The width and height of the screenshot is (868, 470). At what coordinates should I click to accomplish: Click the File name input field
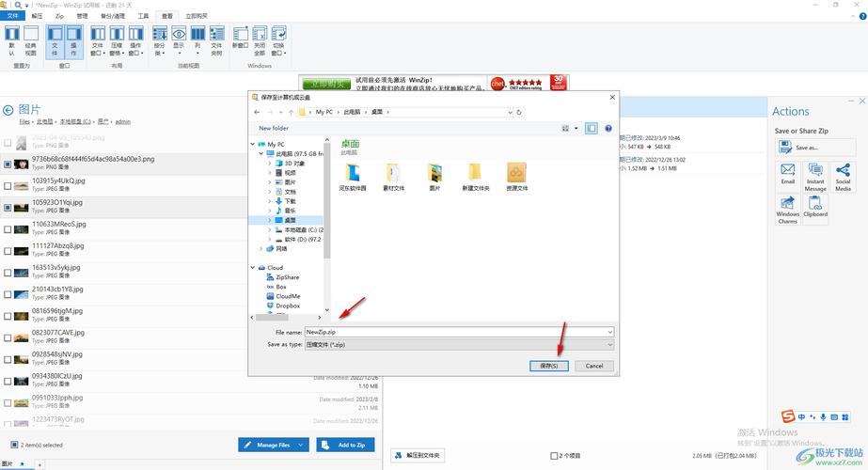point(459,332)
